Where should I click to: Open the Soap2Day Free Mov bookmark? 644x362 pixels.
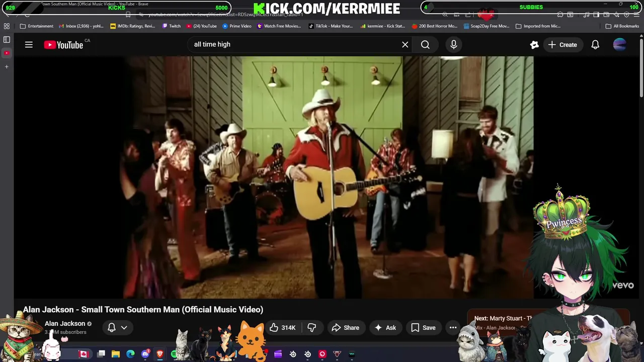pos(487,26)
